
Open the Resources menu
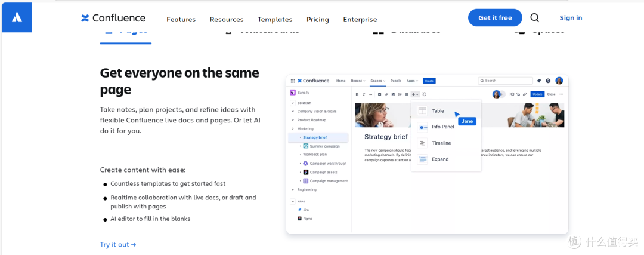coord(227,19)
